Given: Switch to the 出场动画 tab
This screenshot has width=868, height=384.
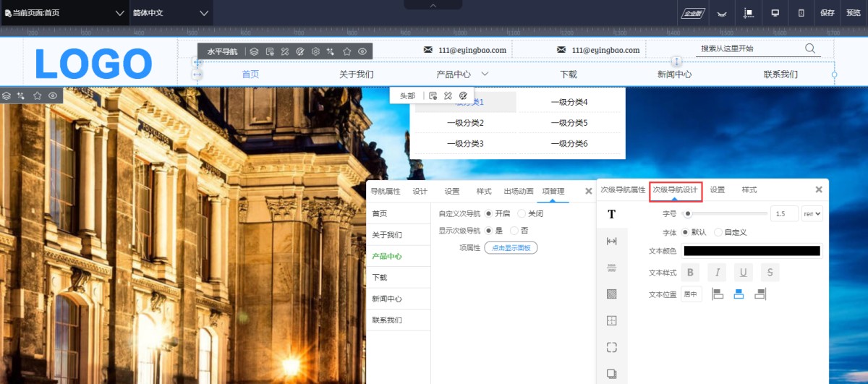Looking at the screenshot, I should (x=519, y=191).
